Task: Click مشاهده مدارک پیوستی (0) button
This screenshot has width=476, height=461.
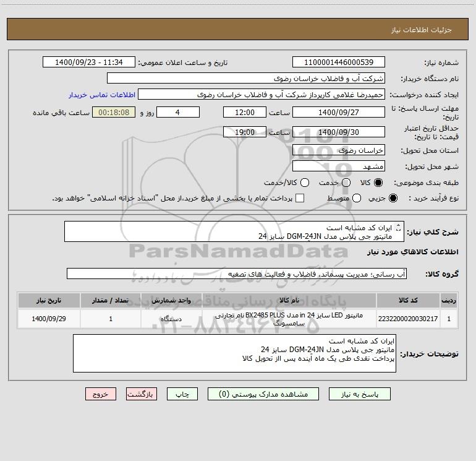Action: pos(263,394)
